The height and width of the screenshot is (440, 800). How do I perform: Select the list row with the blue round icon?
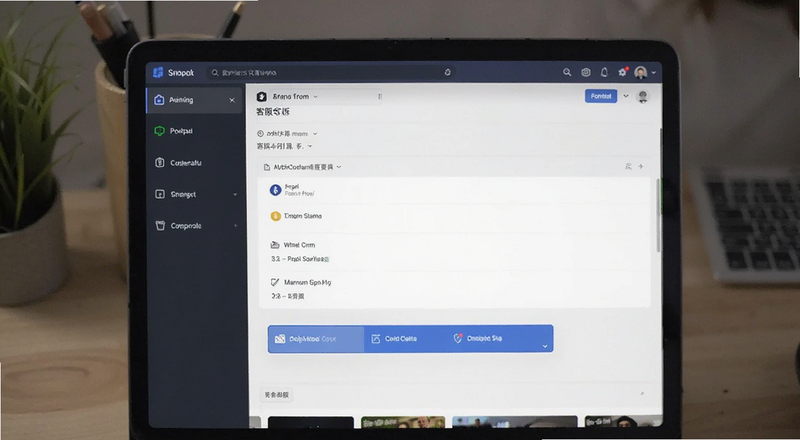point(454,190)
